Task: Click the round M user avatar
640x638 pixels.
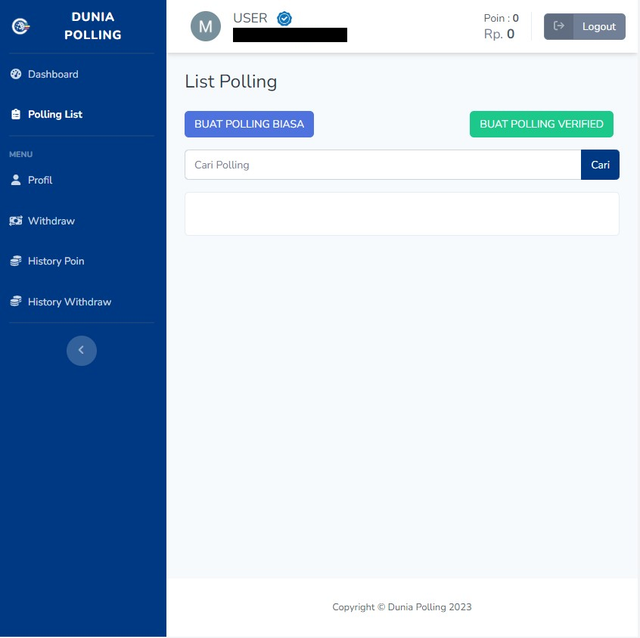Action: pos(206,26)
